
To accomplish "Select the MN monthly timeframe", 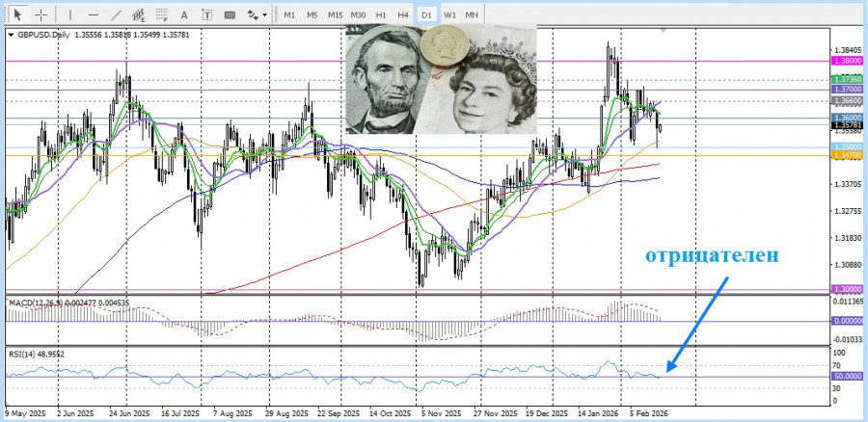I will click(472, 14).
